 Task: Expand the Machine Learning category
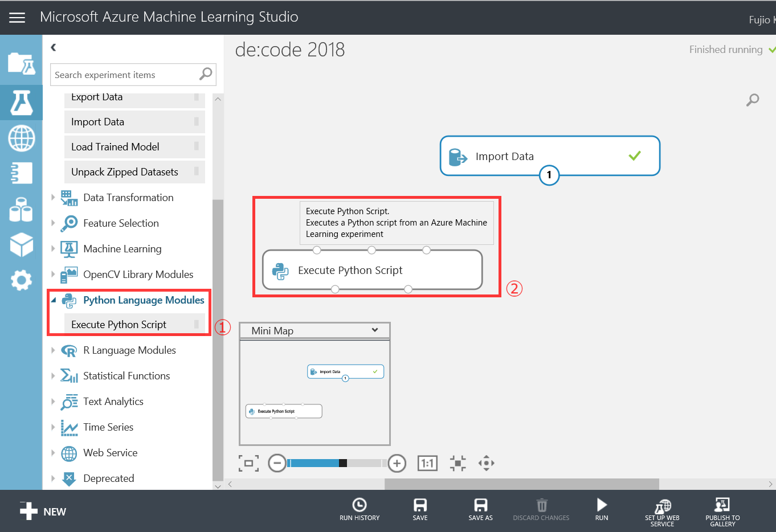54,249
